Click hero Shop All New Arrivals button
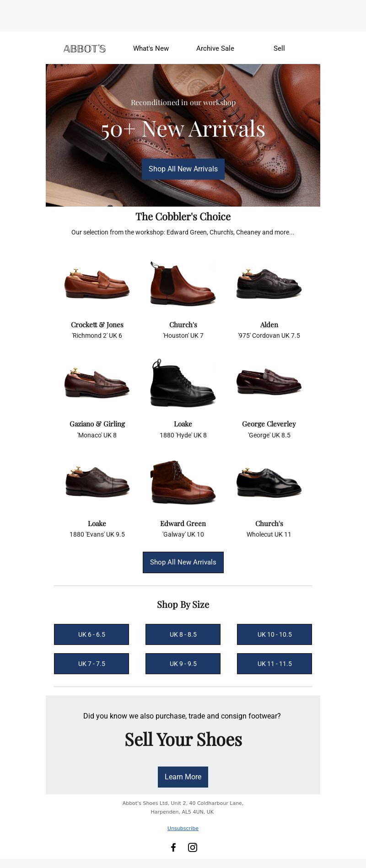366x868 pixels. pos(183,169)
